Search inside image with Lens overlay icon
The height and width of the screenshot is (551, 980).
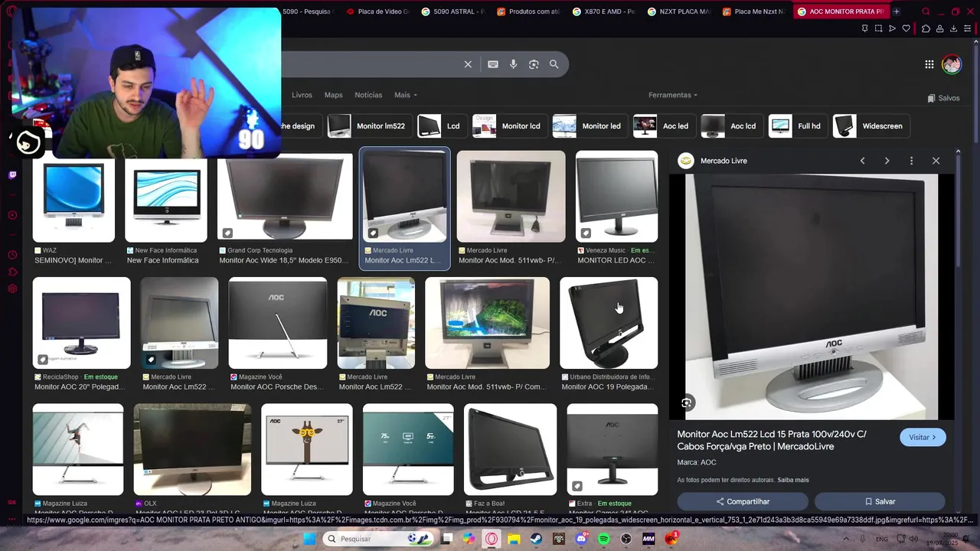tap(687, 403)
